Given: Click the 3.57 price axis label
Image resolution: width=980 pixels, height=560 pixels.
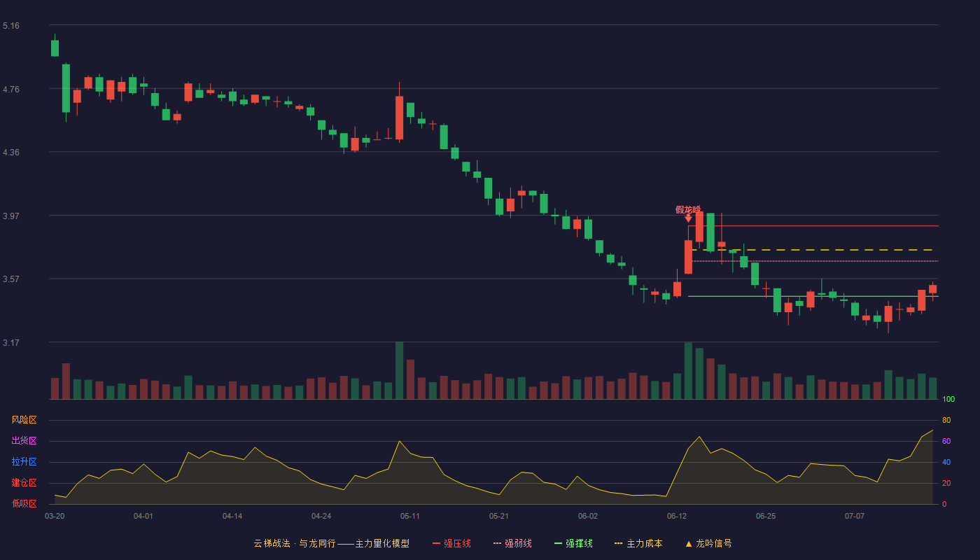Looking at the screenshot, I should 11,279.
